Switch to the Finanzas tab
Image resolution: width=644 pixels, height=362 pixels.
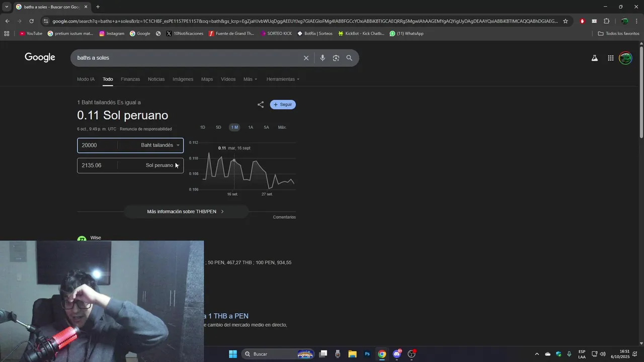130,79
